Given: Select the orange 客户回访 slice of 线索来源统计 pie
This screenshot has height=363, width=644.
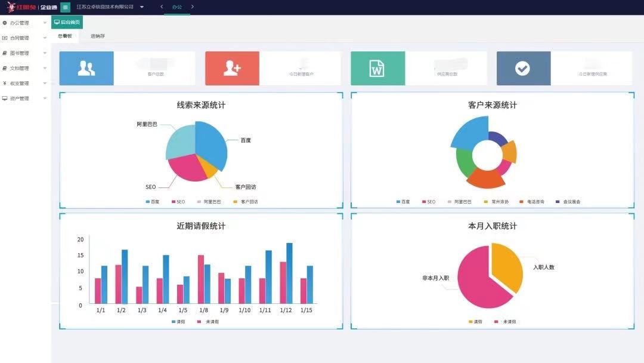Looking at the screenshot, I should (208, 167).
